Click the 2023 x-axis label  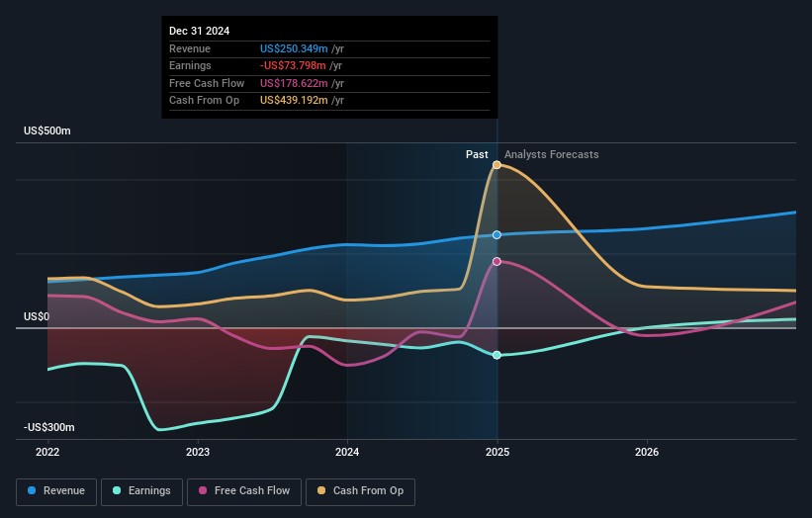pos(198,453)
